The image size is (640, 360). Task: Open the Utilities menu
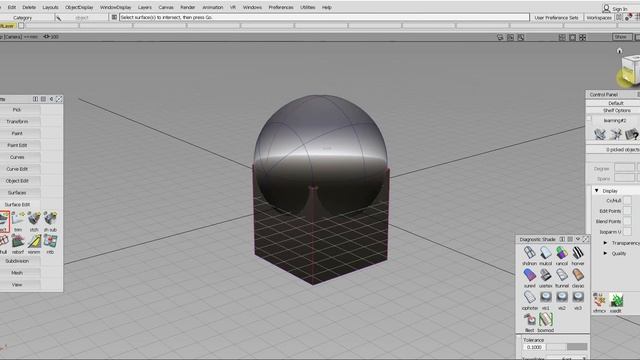click(x=307, y=7)
